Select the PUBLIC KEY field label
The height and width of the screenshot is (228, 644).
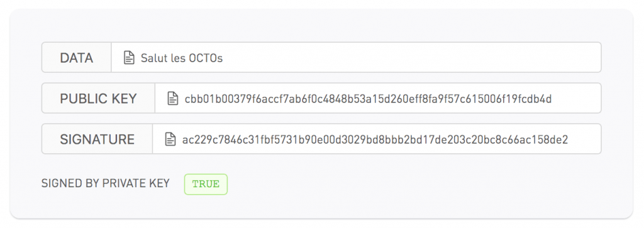point(98,99)
